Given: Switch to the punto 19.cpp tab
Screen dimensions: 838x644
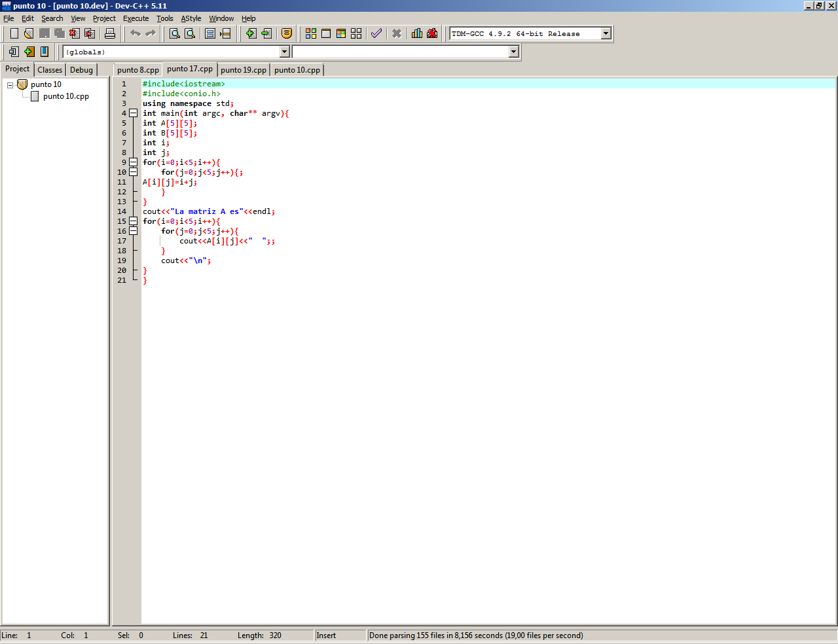Looking at the screenshot, I should coord(243,69).
